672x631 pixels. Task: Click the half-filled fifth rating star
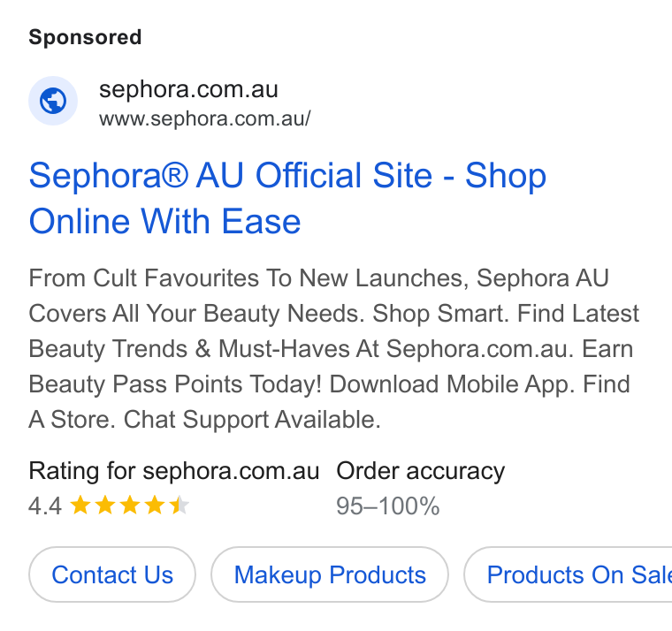point(179,505)
